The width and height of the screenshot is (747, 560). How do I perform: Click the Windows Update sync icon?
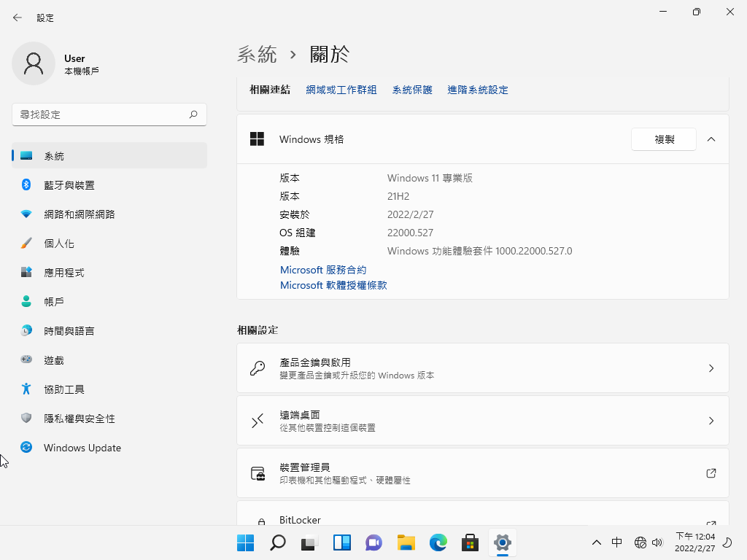(26, 447)
